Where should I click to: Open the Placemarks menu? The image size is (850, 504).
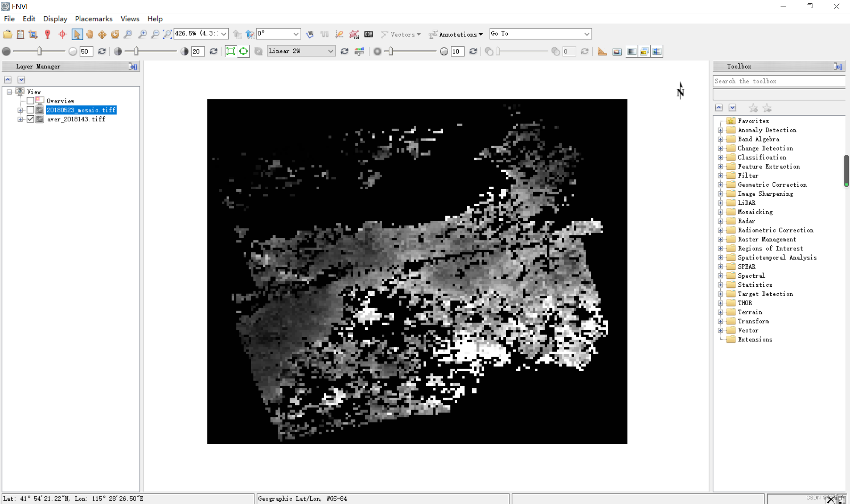93,19
